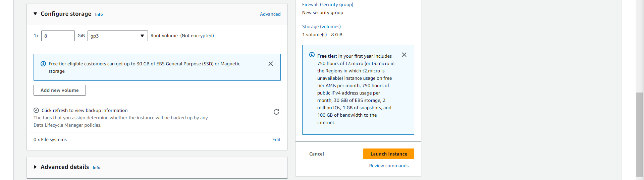The image size is (644, 180).
Task: Click the clock icon beside backup information
Action: click(x=36, y=110)
